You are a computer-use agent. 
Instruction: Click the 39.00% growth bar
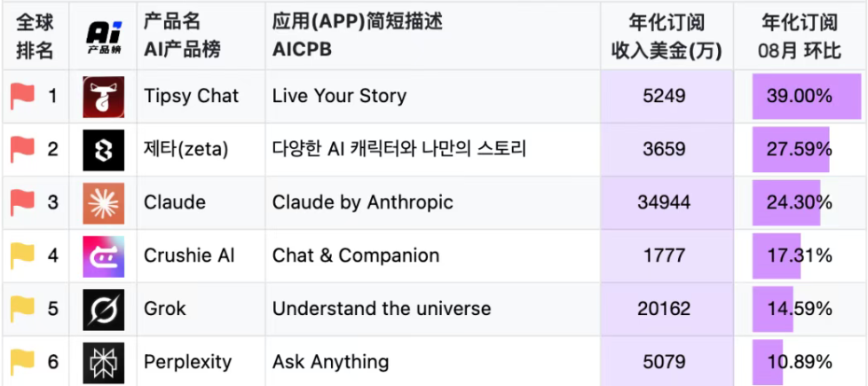(x=807, y=97)
